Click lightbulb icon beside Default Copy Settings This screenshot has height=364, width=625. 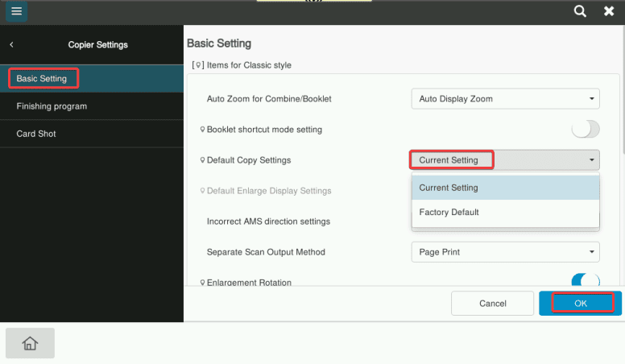[203, 160]
